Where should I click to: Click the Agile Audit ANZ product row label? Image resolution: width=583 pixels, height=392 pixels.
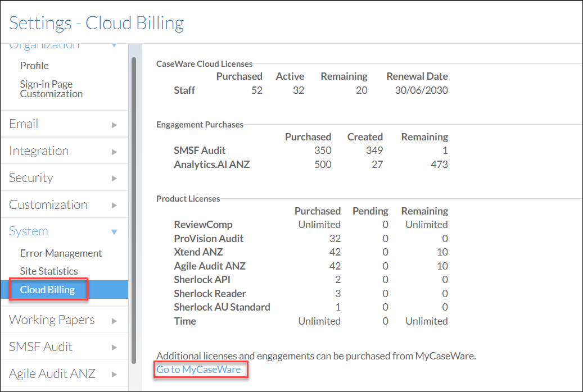click(x=210, y=266)
